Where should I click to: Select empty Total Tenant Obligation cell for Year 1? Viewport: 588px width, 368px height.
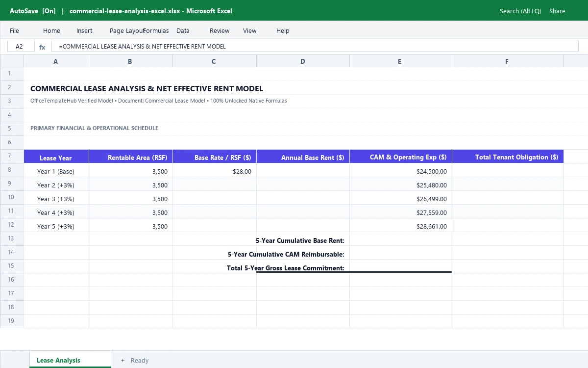click(x=508, y=171)
